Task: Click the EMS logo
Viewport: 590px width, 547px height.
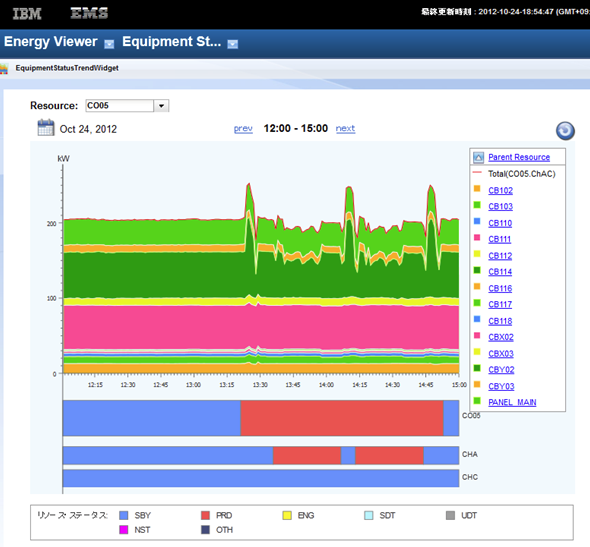Action: click(89, 13)
